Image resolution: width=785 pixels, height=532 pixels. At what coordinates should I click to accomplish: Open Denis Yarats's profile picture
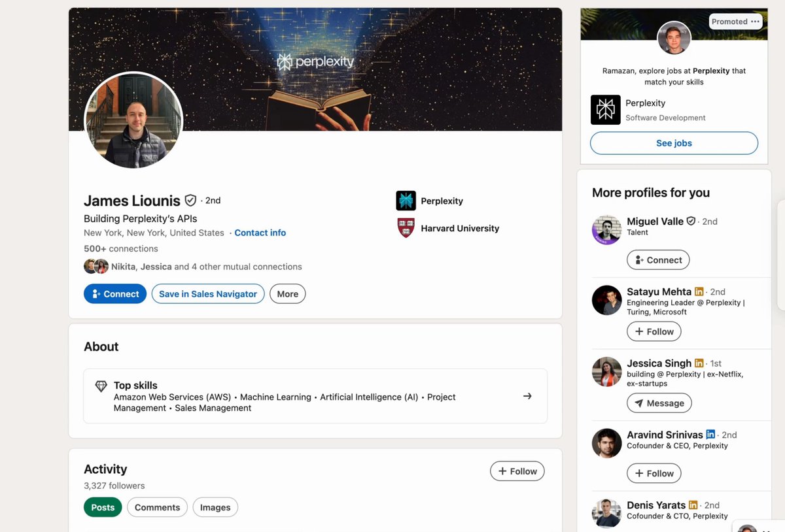coord(606,513)
